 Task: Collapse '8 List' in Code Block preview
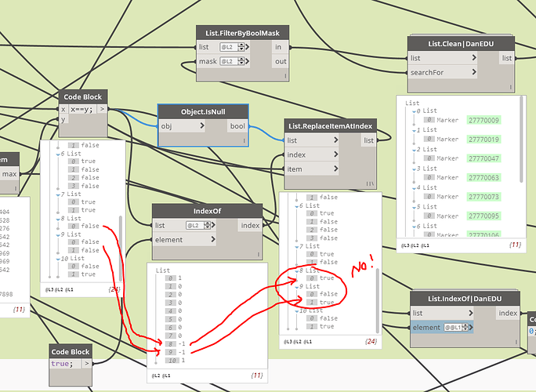[58, 220]
